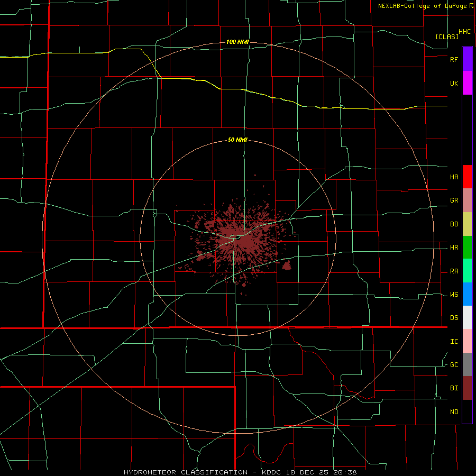Click the WS blue legend color swatch
The width and height of the screenshot is (476, 476).
click(467, 294)
